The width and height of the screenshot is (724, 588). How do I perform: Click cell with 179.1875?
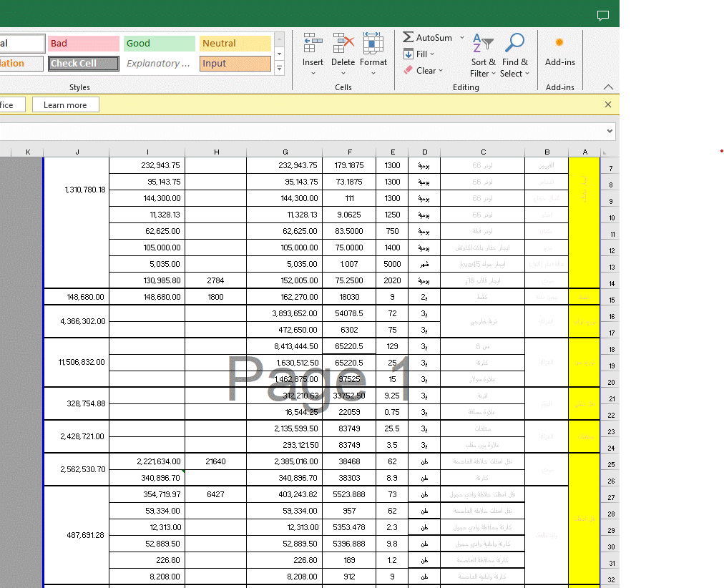click(349, 165)
